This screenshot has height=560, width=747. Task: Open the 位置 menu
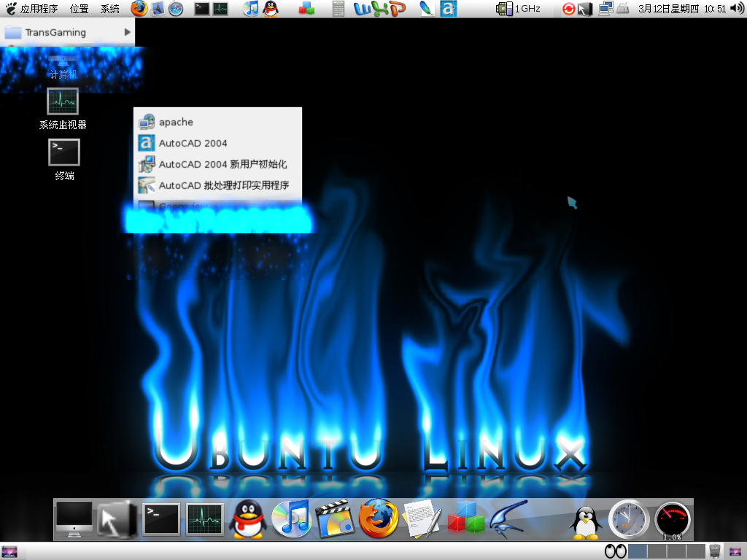[79, 9]
